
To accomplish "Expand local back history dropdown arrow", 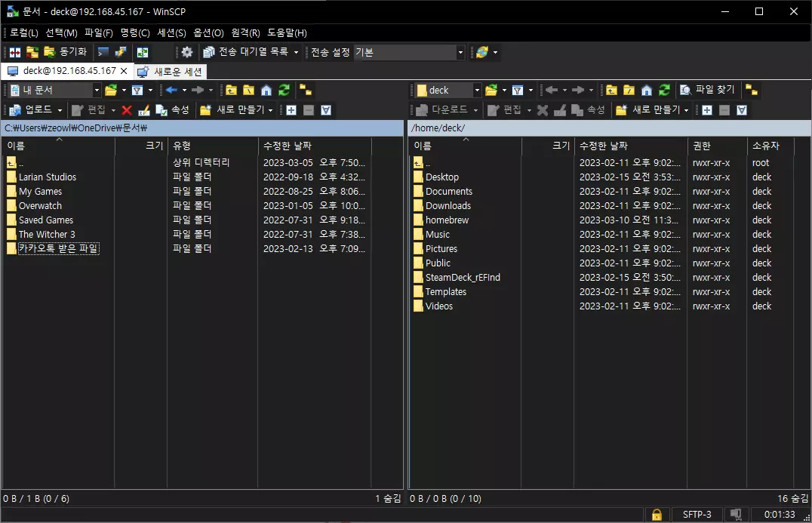I will (184, 91).
